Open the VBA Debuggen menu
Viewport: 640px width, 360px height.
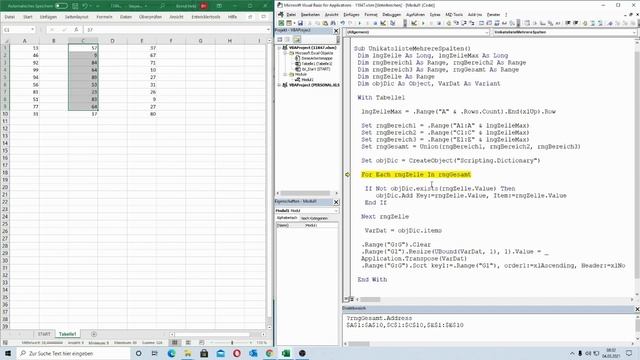click(391, 15)
